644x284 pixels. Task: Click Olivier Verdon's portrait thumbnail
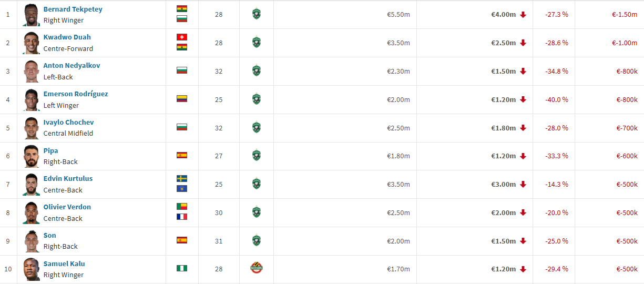coord(32,212)
